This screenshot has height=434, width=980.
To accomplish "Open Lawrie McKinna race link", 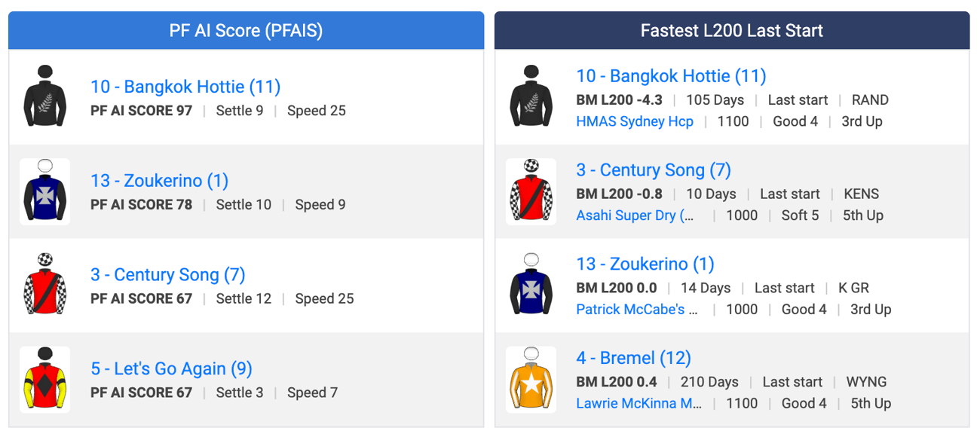I will (639, 403).
